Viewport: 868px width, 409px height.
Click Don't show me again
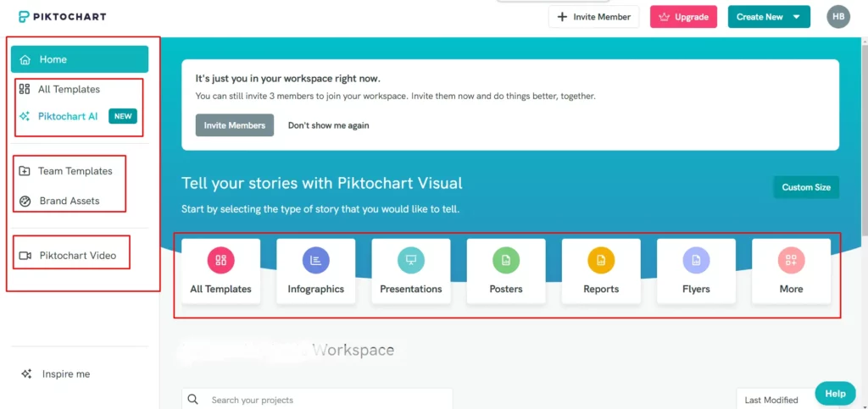[x=328, y=125]
